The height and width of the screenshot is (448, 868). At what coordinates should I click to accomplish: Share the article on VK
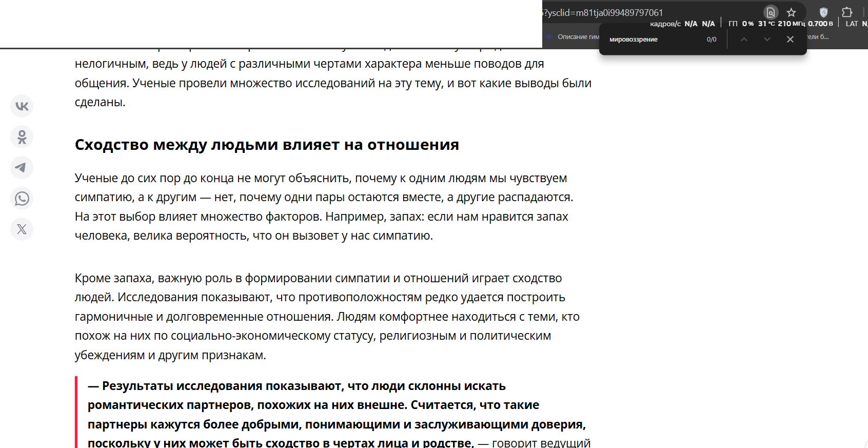click(22, 106)
